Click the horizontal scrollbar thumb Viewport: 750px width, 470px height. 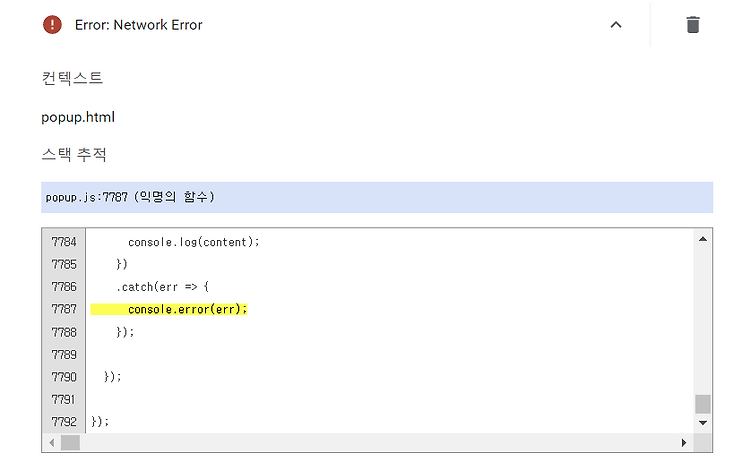tap(70, 443)
